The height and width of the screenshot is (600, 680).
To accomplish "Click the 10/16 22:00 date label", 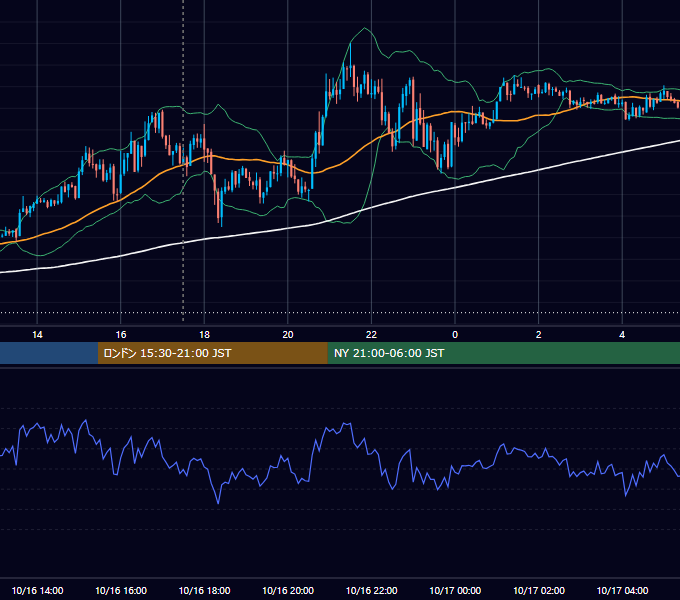I will pyautogui.click(x=371, y=590).
